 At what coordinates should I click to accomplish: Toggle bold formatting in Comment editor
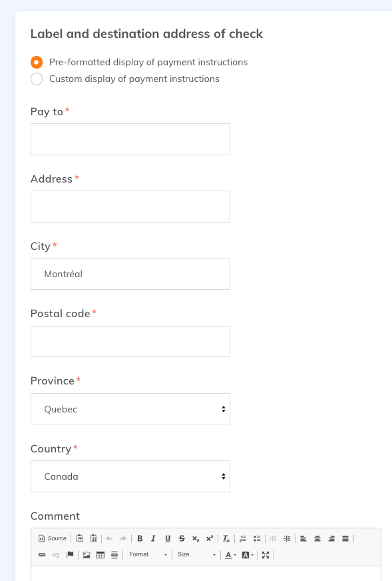[140, 538]
